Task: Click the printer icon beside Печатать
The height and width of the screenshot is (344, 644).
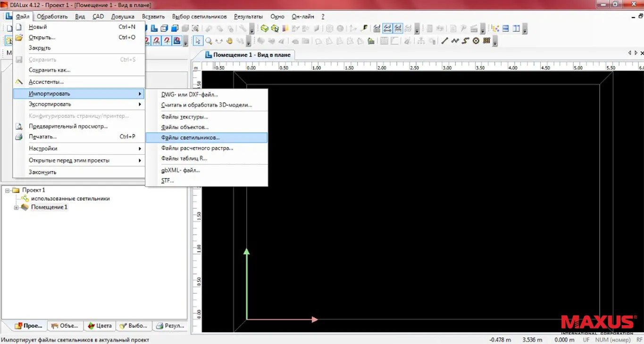Action: (19, 137)
